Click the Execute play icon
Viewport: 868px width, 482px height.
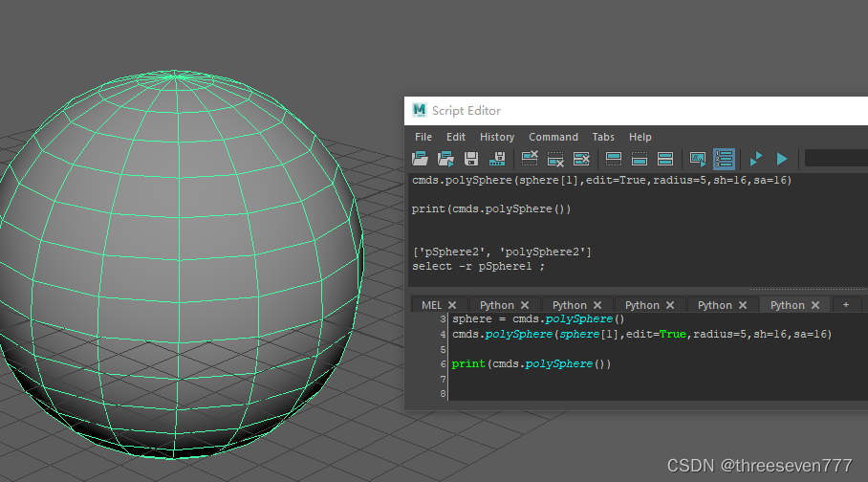pyautogui.click(x=782, y=159)
